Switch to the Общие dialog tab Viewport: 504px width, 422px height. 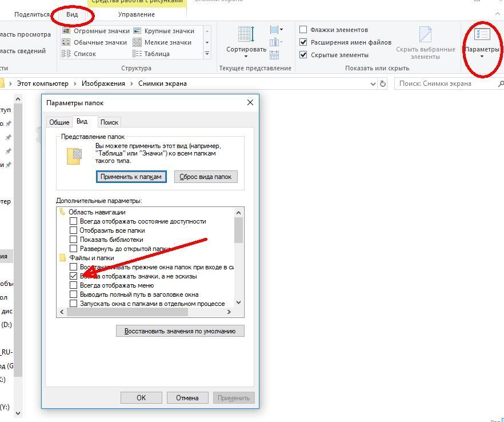tap(59, 122)
